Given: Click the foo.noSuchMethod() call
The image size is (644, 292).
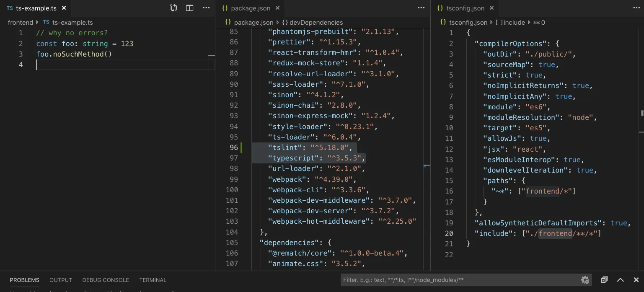Looking at the screenshot, I should pyautogui.click(x=74, y=54).
